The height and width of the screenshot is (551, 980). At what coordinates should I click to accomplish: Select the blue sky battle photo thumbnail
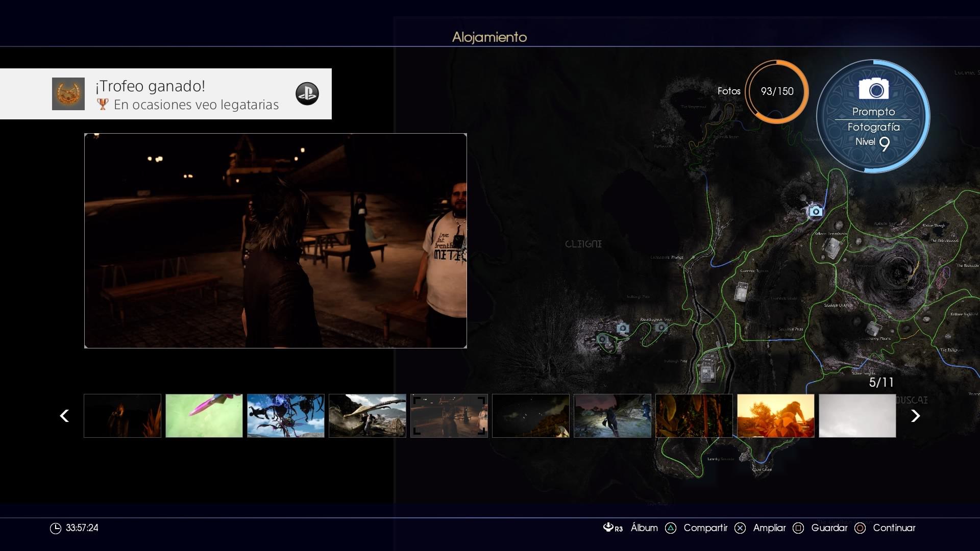click(286, 416)
